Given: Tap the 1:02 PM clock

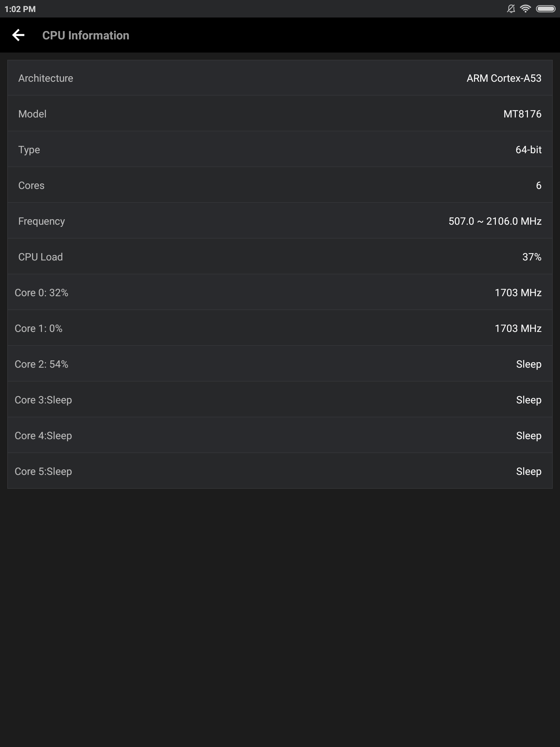Looking at the screenshot, I should click(20, 9).
